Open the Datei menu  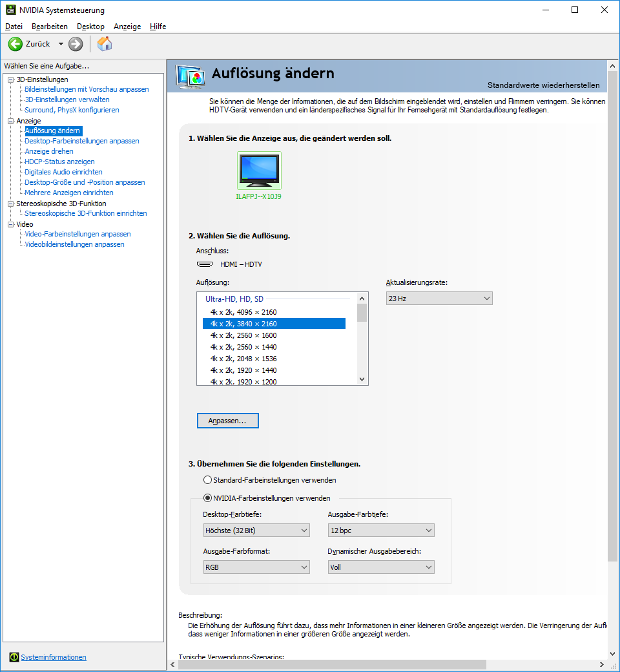pyautogui.click(x=14, y=26)
